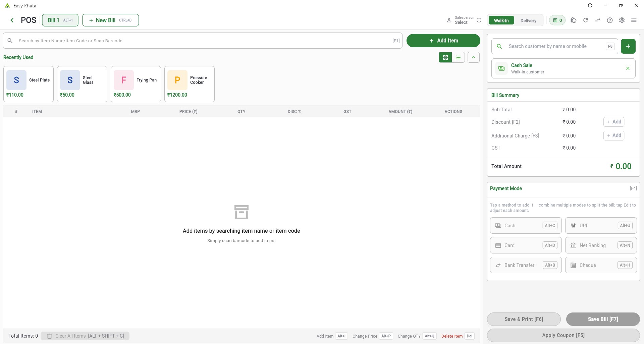Click salesperson info icon
Viewport: 644px width, 344px height.
pyautogui.click(x=479, y=20)
